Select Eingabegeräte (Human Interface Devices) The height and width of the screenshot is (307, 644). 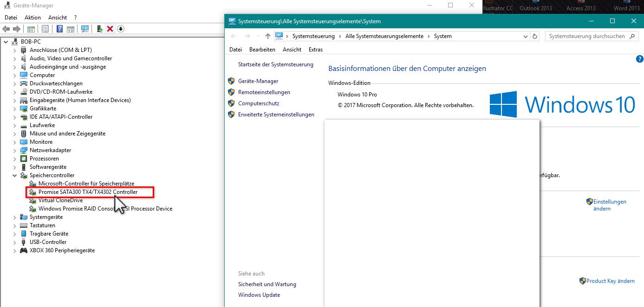tap(80, 100)
